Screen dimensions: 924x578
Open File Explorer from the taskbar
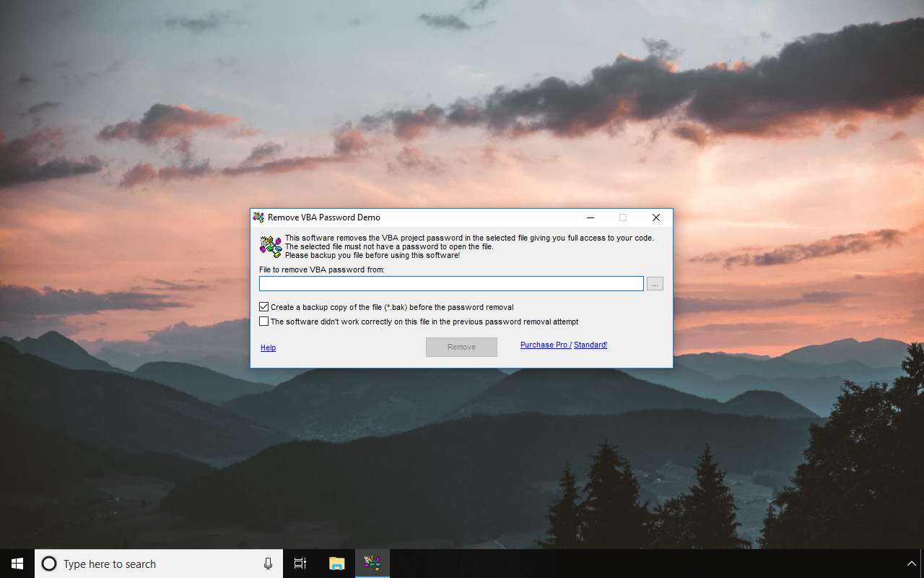(x=337, y=564)
